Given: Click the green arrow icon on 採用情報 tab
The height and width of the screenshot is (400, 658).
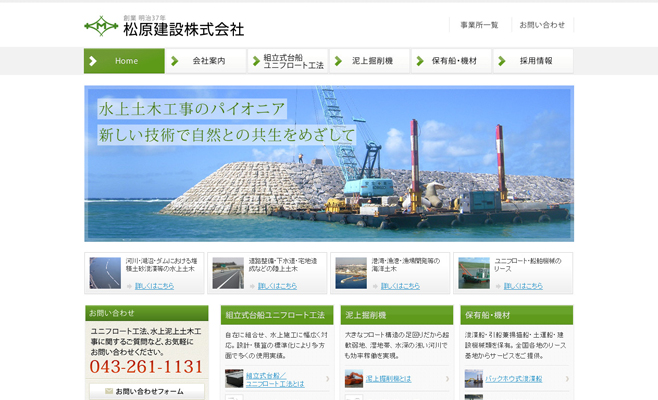Looking at the screenshot, I should click(x=502, y=61).
